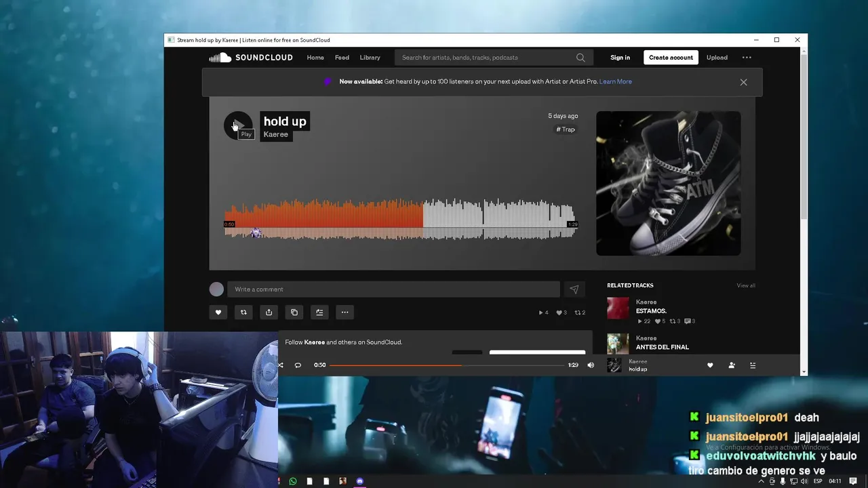
Task: Click the elapsed time 0:50 in player bar
Action: click(x=320, y=365)
